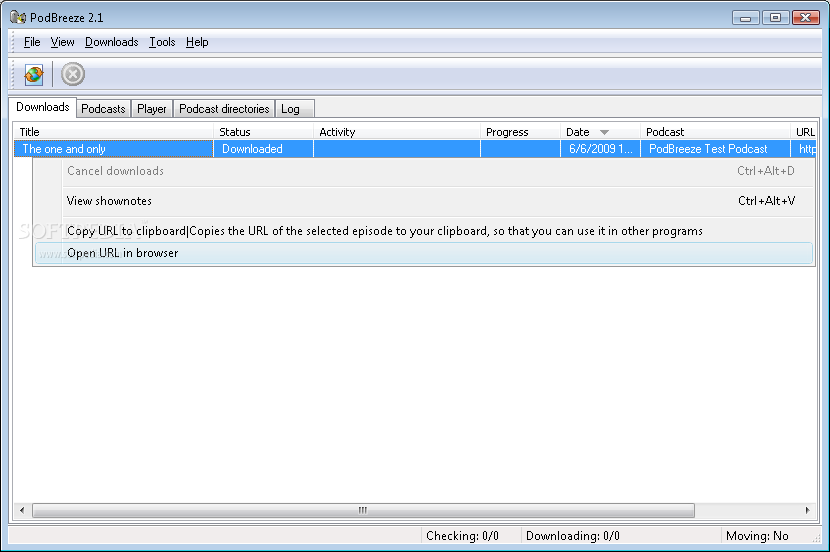Click the gray cancel download toolbar icon

[73, 74]
